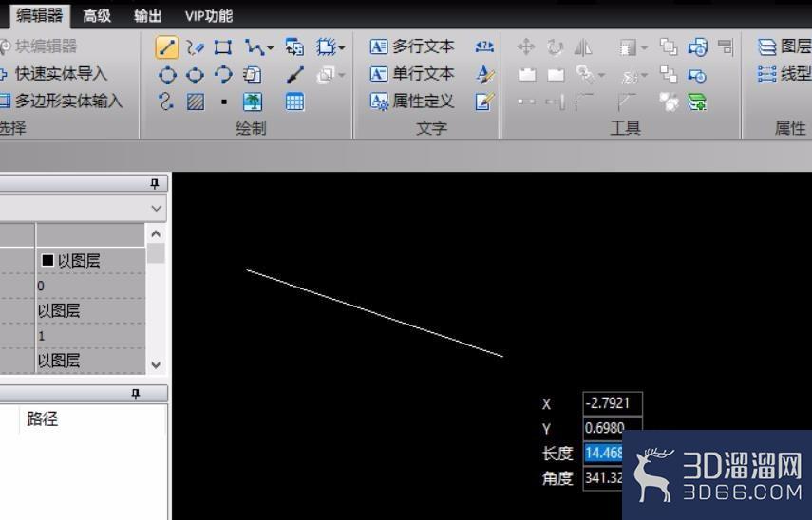
Task: Select the Rectangle drawing tool
Action: pos(223,47)
